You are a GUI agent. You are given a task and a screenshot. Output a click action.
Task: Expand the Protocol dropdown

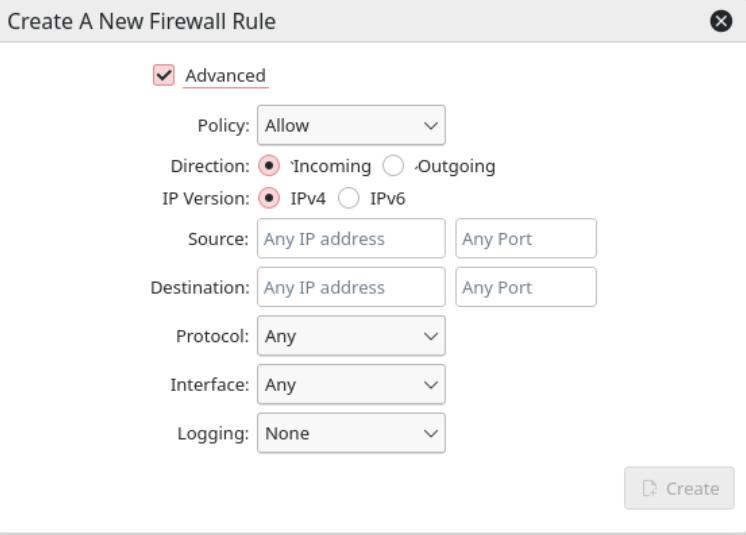point(351,336)
